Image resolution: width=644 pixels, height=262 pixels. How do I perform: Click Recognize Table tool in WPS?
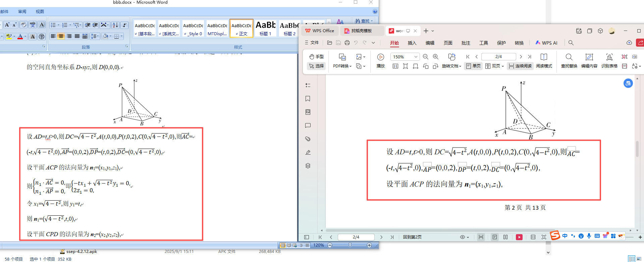coord(609,60)
